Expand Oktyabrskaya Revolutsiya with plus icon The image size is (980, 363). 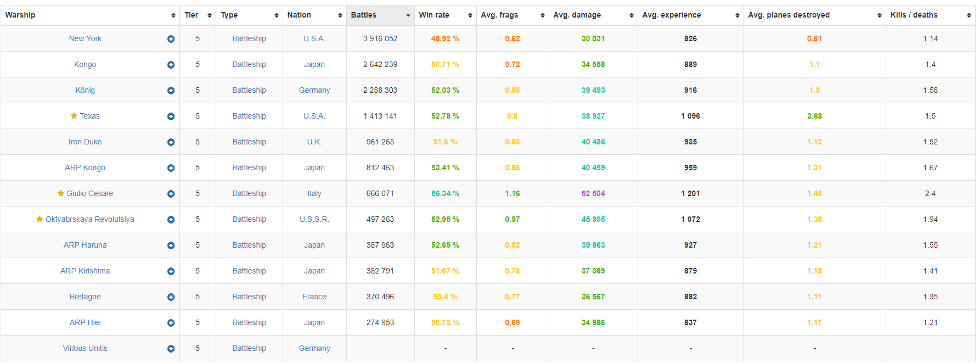tap(171, 220)
